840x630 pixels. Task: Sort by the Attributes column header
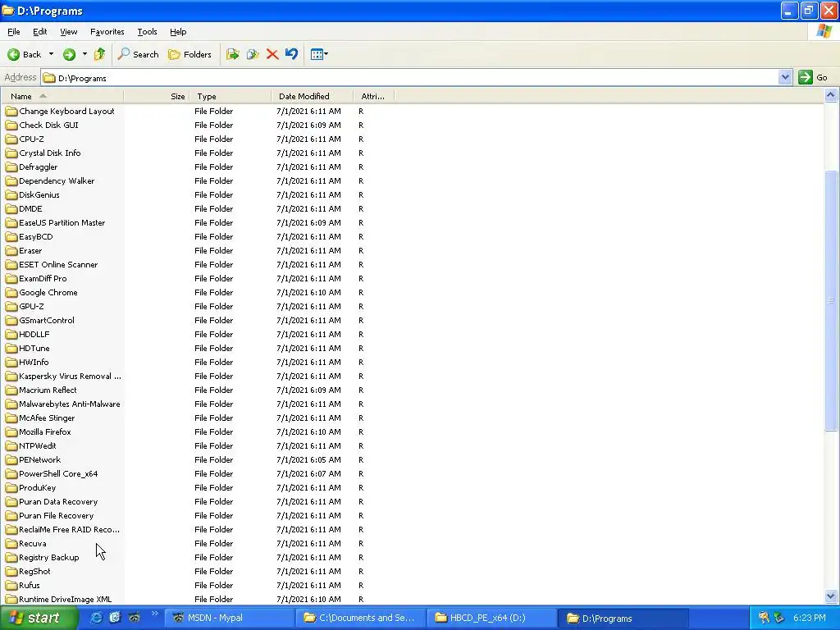374,97
